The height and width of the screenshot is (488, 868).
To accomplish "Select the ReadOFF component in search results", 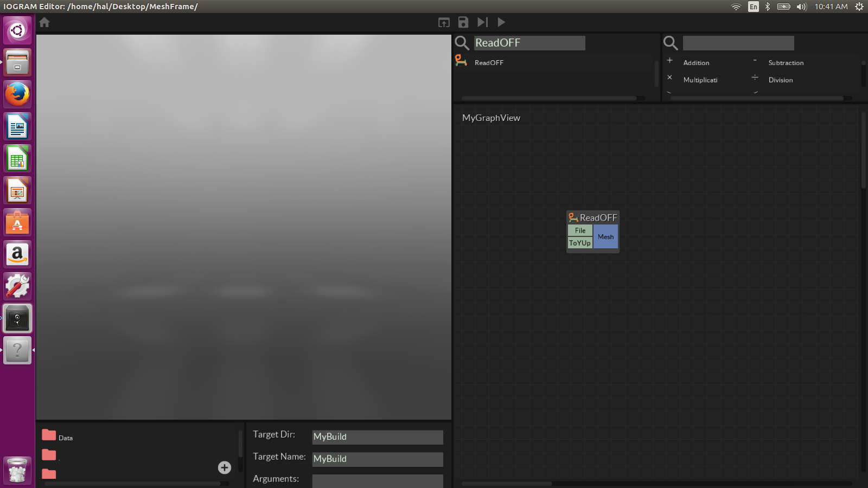I will pyautogui.click(x=489, y=63).
